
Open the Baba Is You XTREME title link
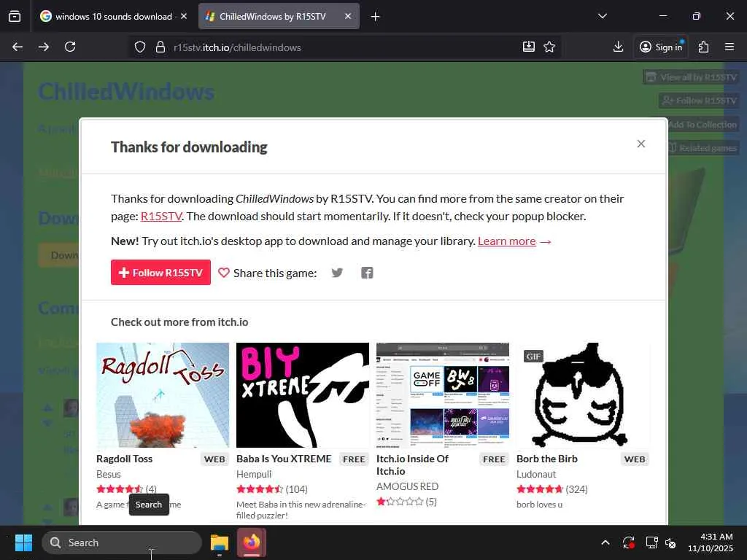(284, 459)
